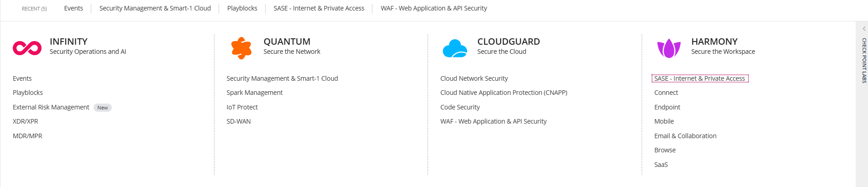The image size is (868, 187).
Task: Open Cloud Network Security link
Action: [x=474, y=78]
